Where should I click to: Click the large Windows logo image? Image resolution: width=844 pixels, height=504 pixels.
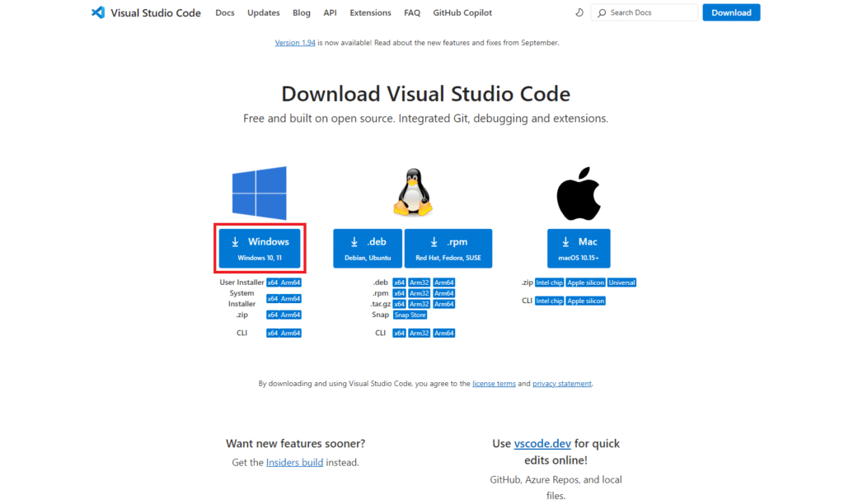259,193
